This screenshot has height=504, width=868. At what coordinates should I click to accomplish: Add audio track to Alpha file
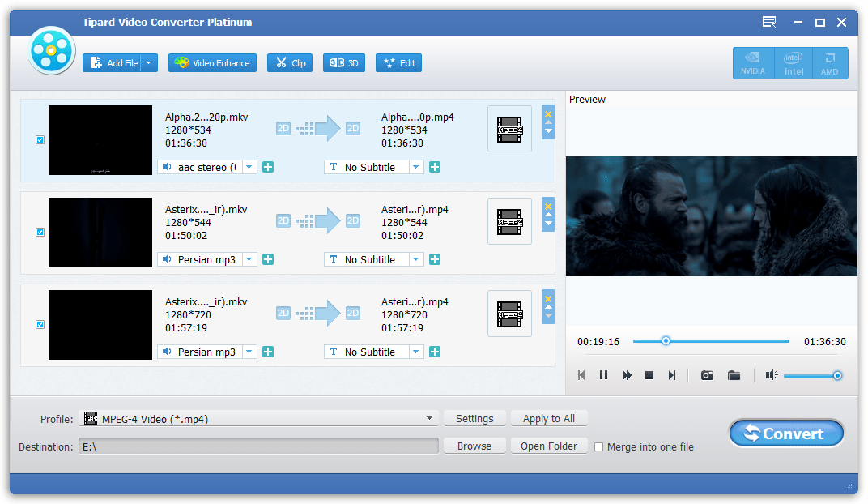[268, 167]
